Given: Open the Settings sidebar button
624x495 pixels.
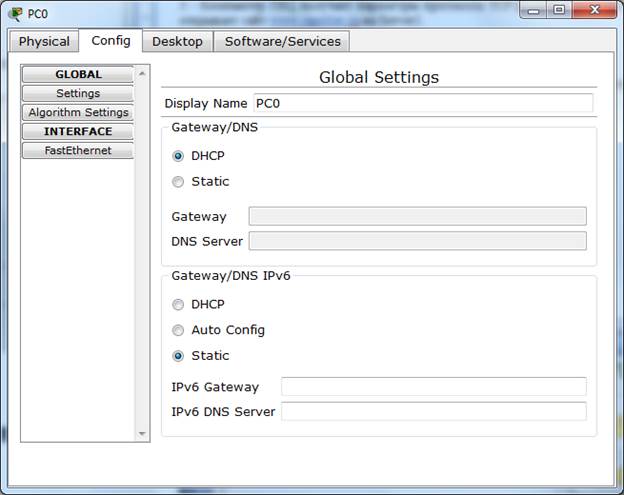Looking at the screenshot, I should 78,93.
